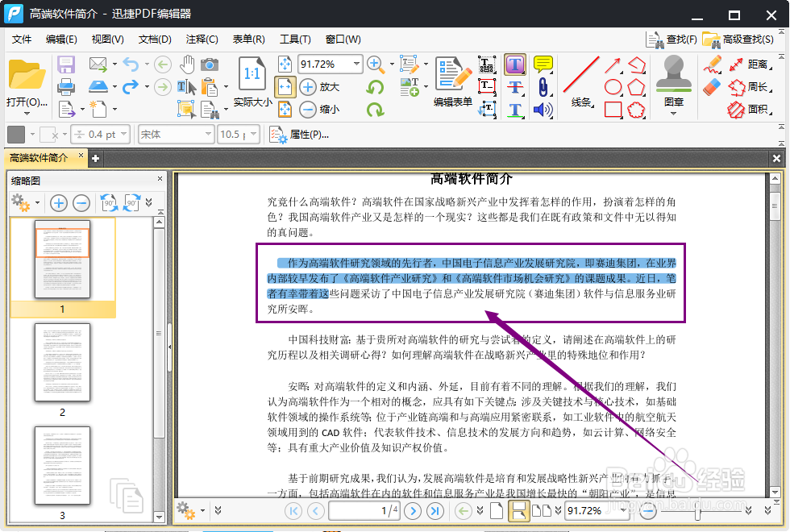This screenshot has width=790, height=532.
Task: Select the pencil freehand annotation tool
Action: point(713,64)
